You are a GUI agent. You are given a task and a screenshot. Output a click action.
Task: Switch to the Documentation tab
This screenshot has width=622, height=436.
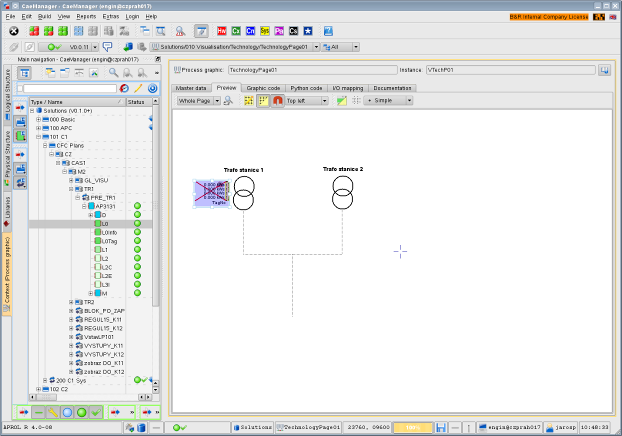click(x=392, y=88)
